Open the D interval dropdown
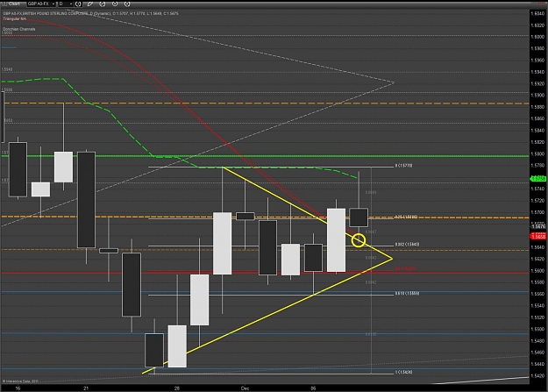Viewport: 548px width, 392px height. [66, 4]
